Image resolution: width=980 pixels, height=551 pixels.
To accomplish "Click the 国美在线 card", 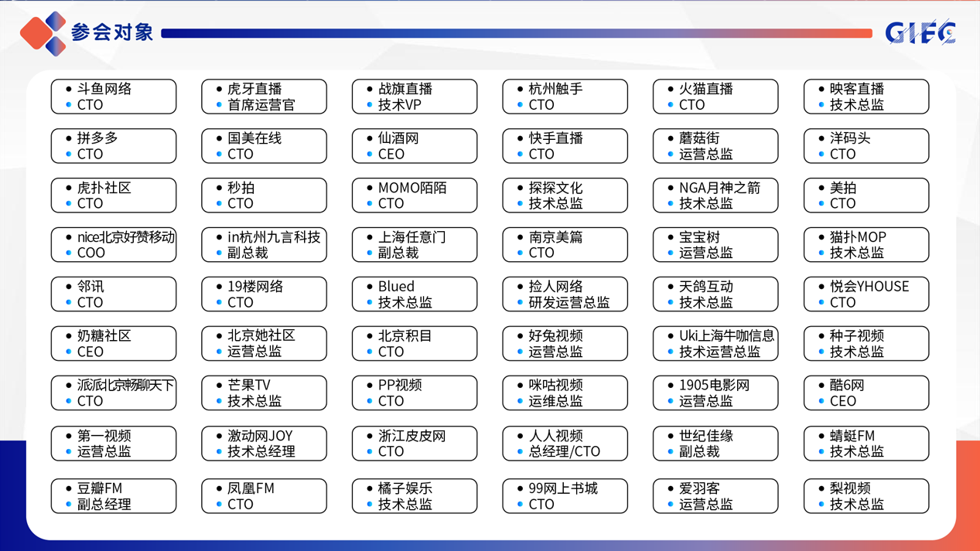I will (x=264, y=146).
